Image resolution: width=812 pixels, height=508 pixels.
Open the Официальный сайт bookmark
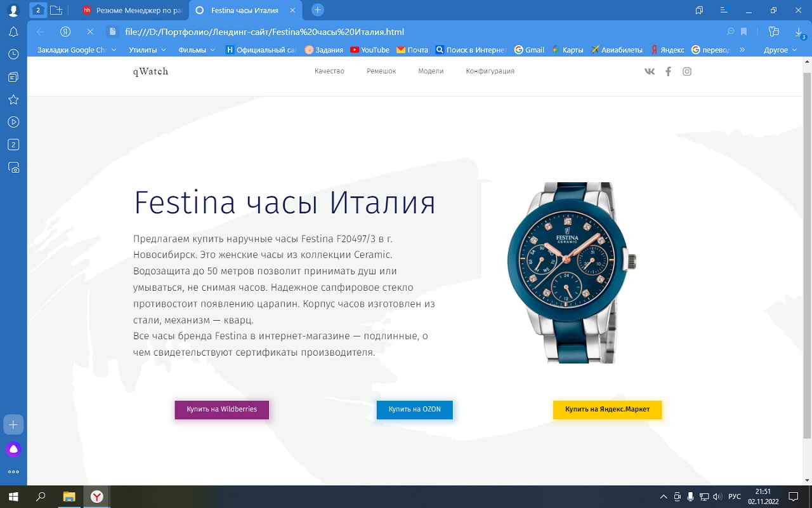click(x=261, y=50)
